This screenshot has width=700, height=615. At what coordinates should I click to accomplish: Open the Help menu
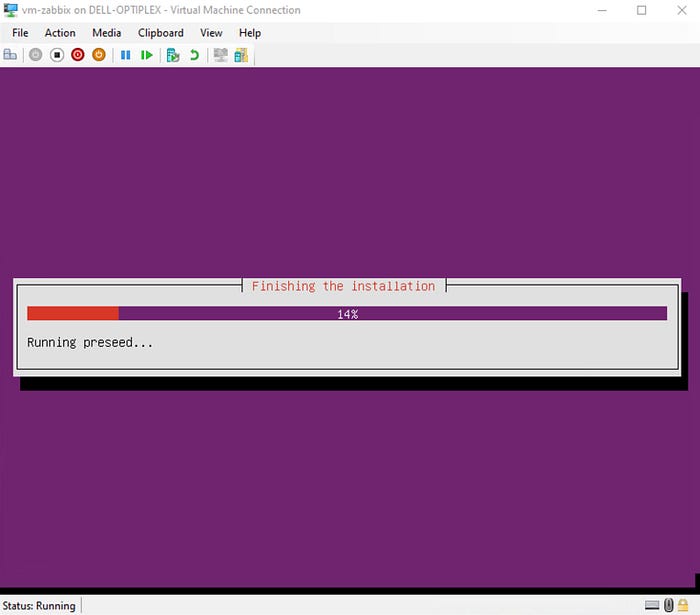(250, 33)
